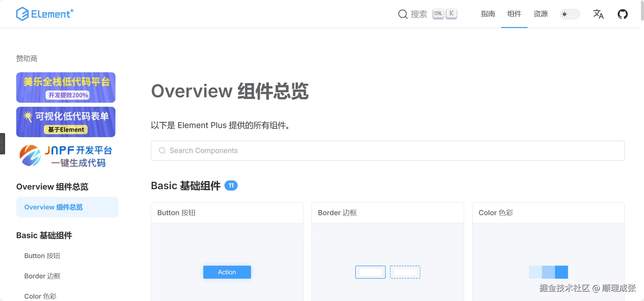Click the 赞助商 sponsors label

27,59
